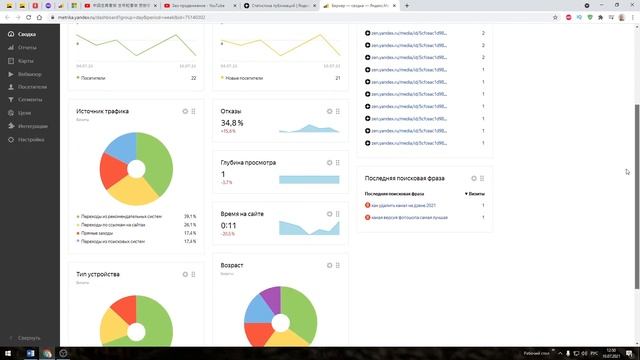
Task: Open Word from the taskbar
Action: 31,353
